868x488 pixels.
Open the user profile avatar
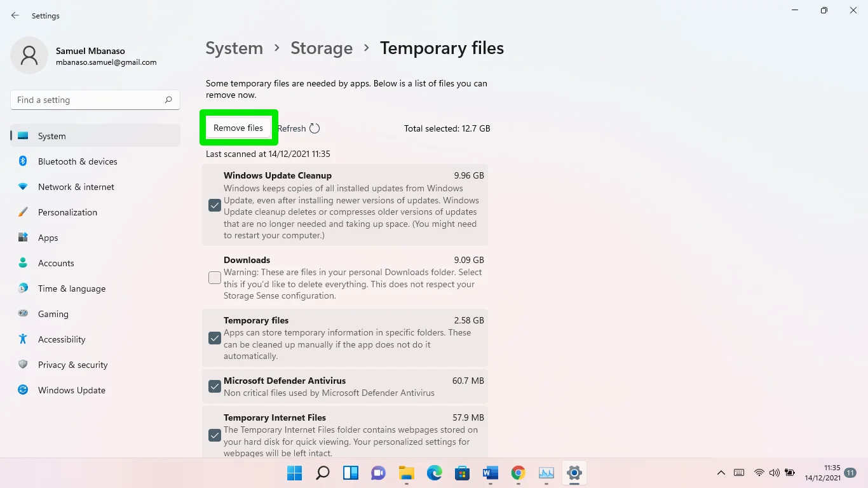tap(29, 55)
